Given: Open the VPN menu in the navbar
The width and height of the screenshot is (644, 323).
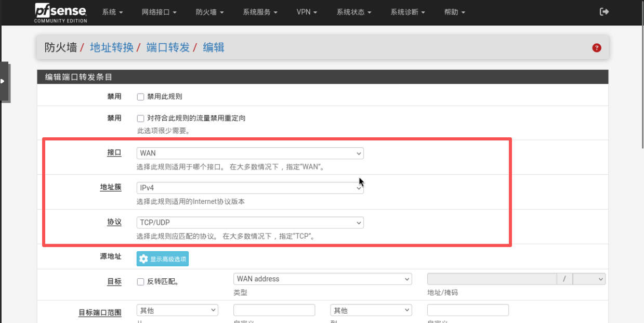Looking at the screenshot, I should (307, 12).
